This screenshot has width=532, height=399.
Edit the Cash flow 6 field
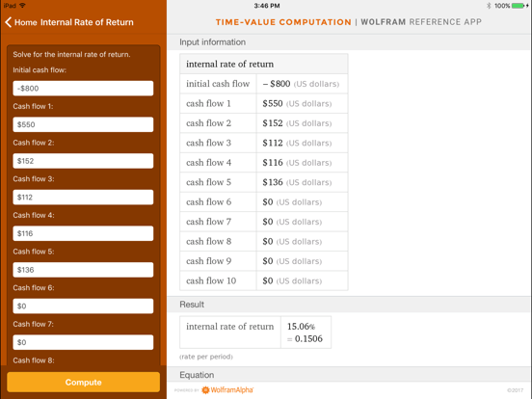(x=83, y=306)
